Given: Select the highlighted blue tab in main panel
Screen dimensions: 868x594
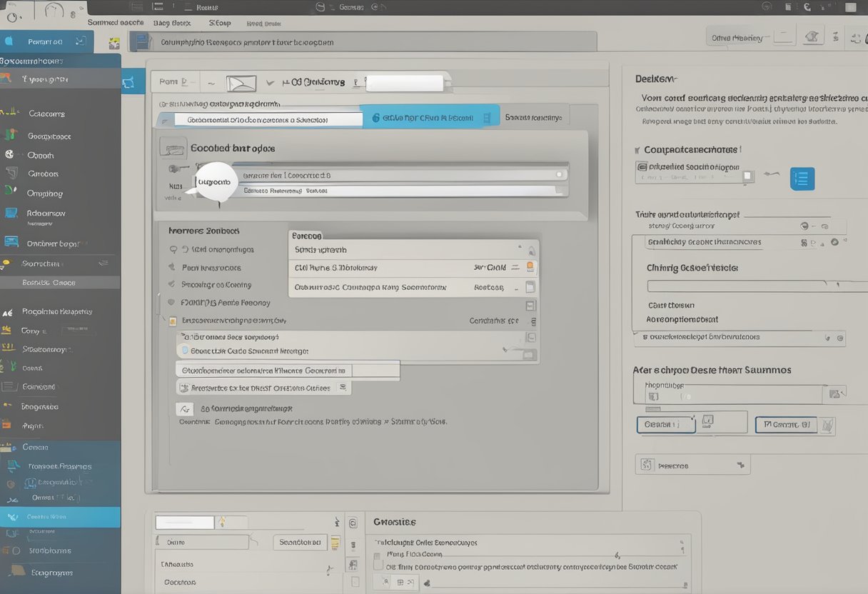Looking at the screenshot, I should point(428,117).
